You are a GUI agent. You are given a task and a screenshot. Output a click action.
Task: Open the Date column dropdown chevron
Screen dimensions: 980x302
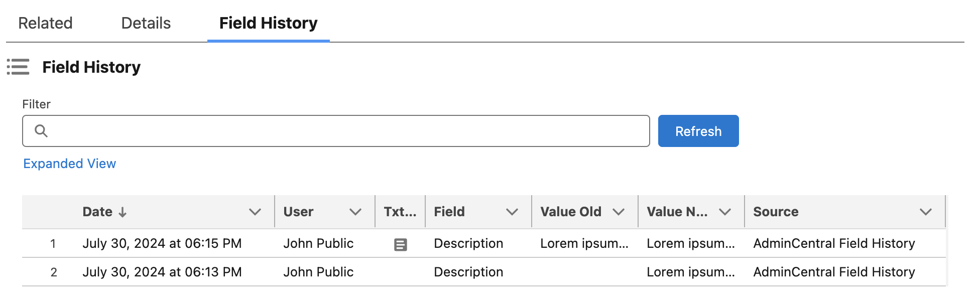coord(255,212)
